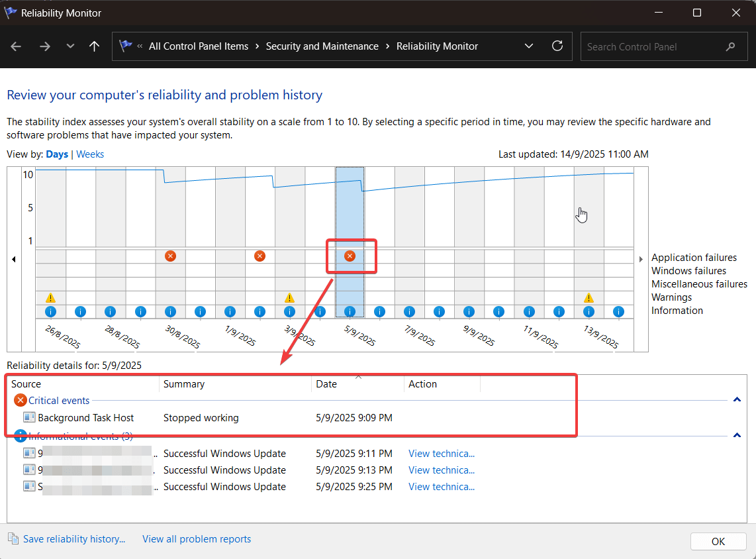This screenshot has height=559, width=756.
Task: Select the warning icon on 3/9/2025
Action: (x=289, y=298)
